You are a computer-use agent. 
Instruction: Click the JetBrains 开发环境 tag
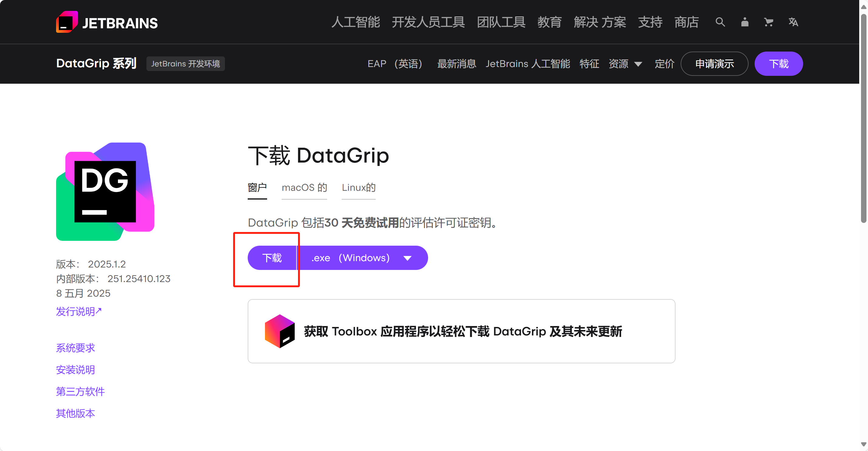(185, 64)
